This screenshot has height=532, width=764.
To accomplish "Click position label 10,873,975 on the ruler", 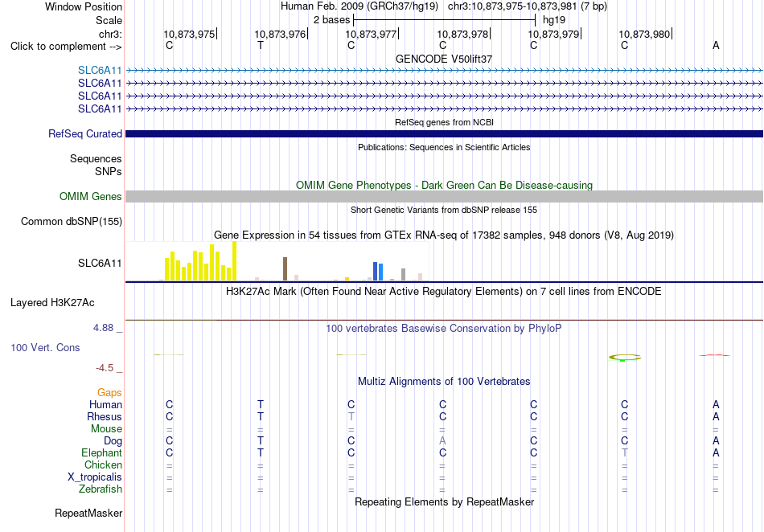I will tap(189, 34).
